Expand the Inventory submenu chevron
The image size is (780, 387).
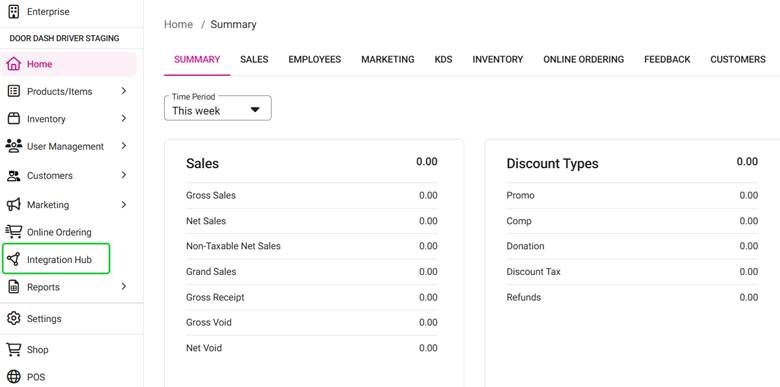124,118
